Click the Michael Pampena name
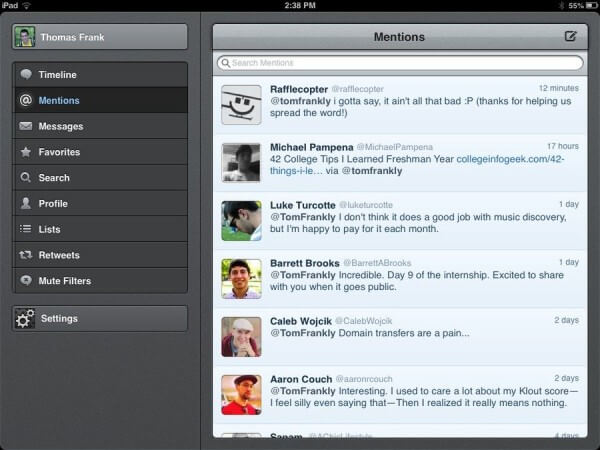 pos(311,147)
